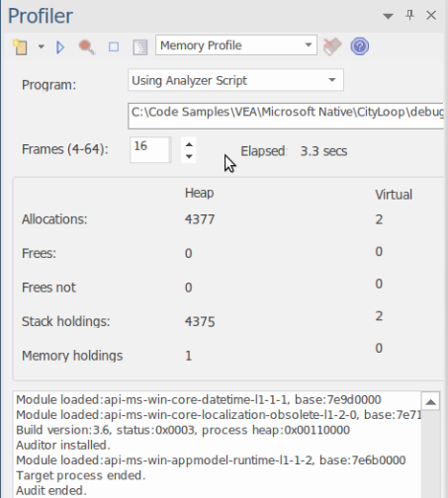Click the Frames value field showing 16
448x498 pixels.
pyautogui.click(x=150, y=149)
